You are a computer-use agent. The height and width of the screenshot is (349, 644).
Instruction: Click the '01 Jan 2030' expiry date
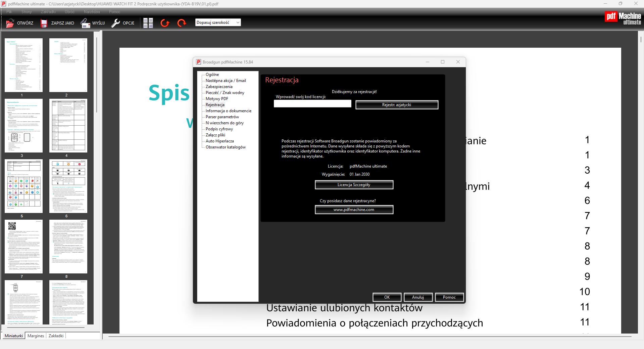pos(359,174)
